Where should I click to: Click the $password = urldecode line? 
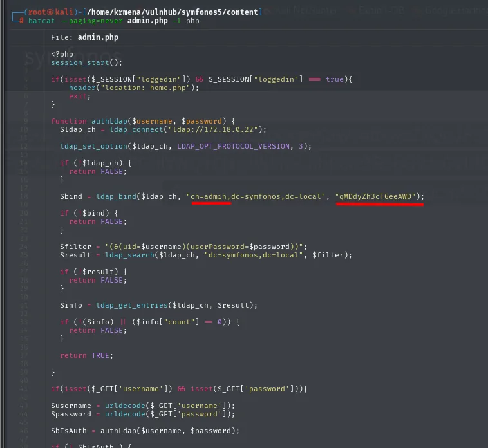pos(143,414)
